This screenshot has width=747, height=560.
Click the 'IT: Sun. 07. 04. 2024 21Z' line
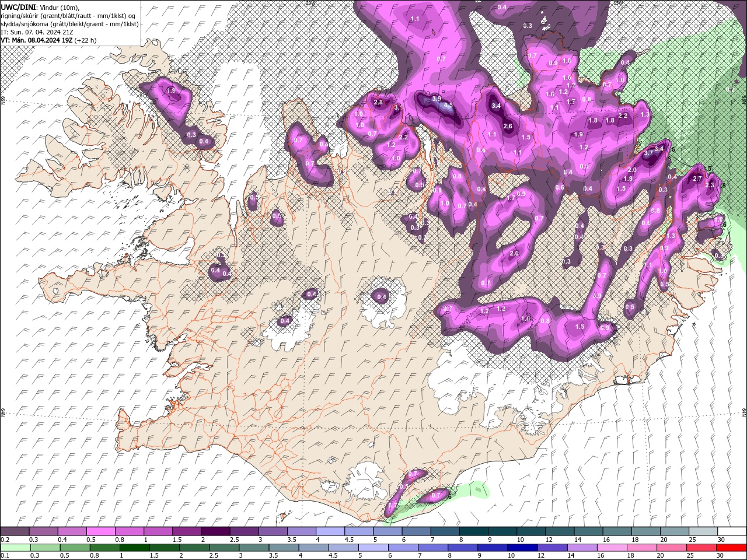[x=37, y=32]
